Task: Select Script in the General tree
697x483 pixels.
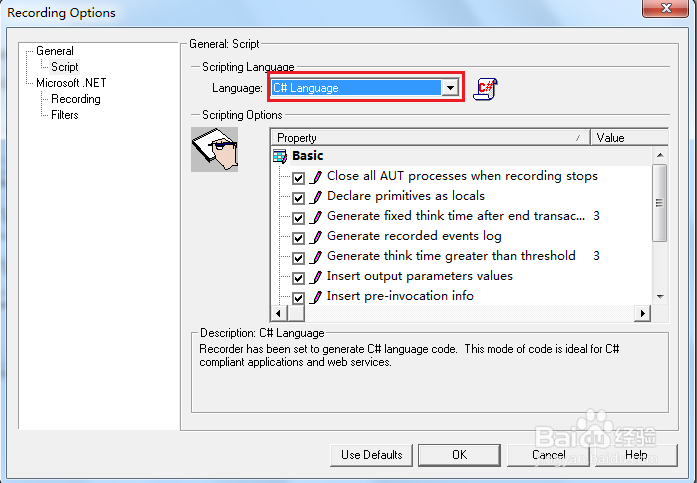Action: (65, 67)
